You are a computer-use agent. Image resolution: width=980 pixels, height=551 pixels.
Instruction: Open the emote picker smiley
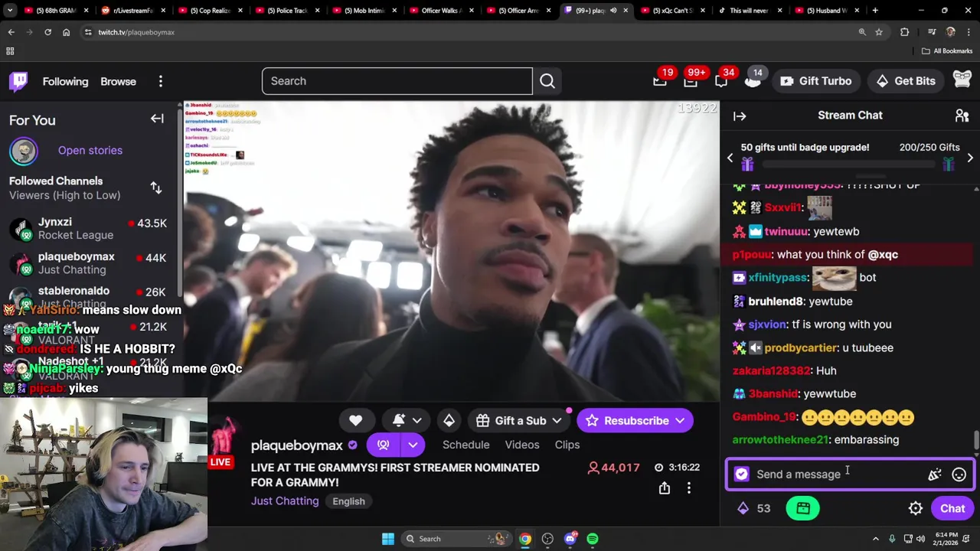pyautogui.click(x=959, y=474)
